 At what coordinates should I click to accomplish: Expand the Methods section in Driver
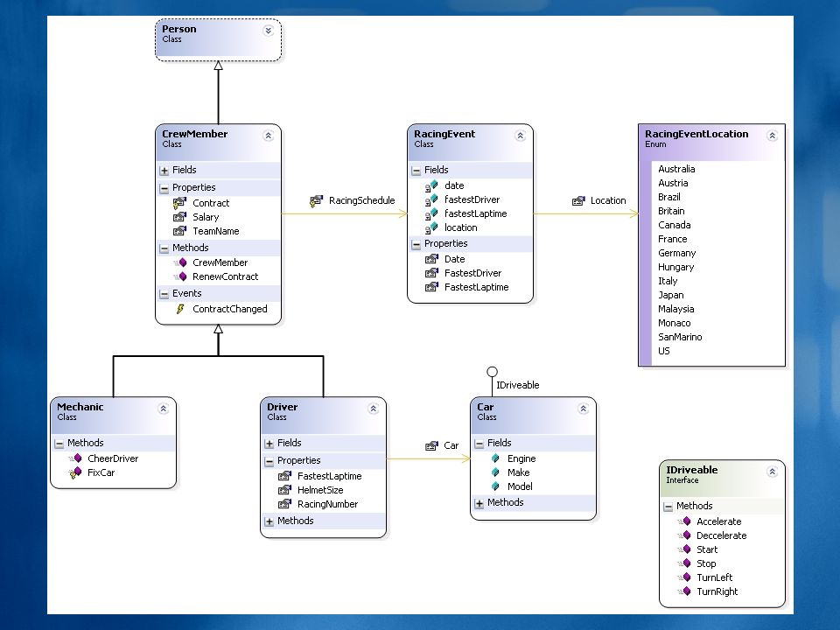[269, 521]
